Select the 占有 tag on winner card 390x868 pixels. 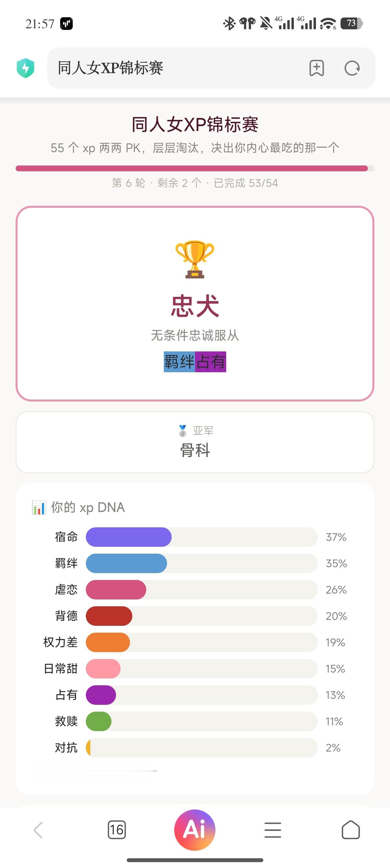211,362
